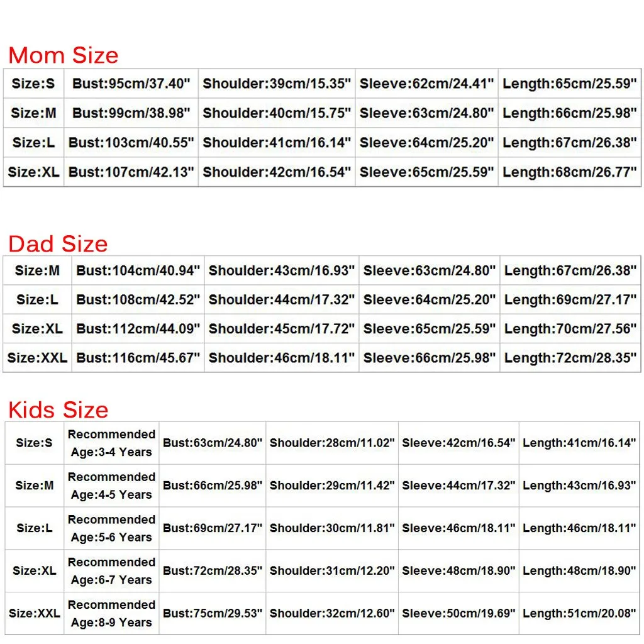644x644 pixels.
Task: Click Kids Recommended Age:8-9 Years cell
Action: (x=111, y=614)
